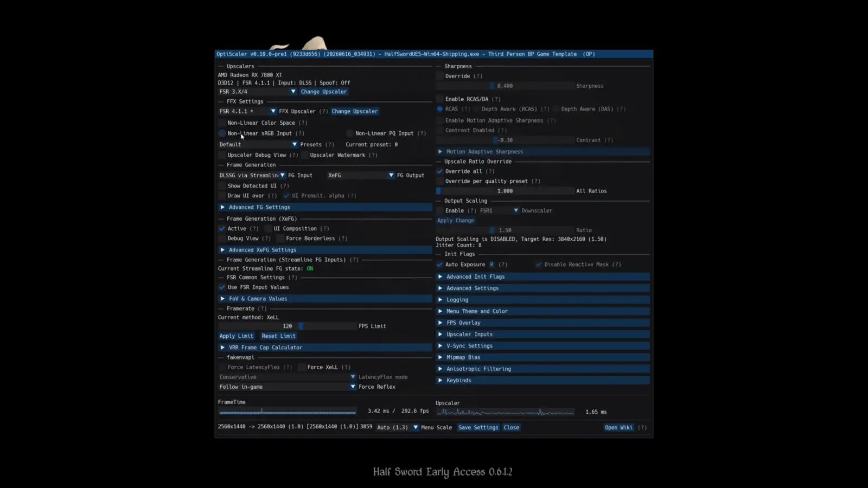Toggle Override all checkbox under Upscale Ratio
Viewport: 868px width, 488px height.
pyautogui.click(x=439, y=171)
